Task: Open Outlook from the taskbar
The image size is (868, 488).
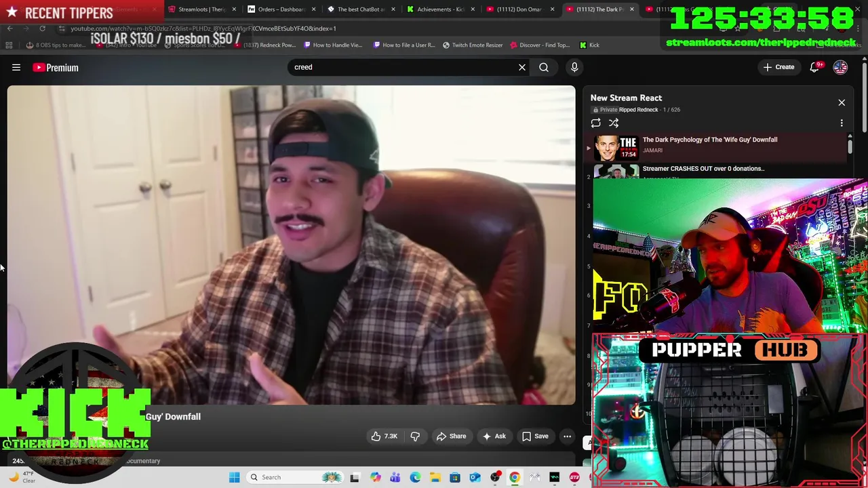Action: coord(475,477)
